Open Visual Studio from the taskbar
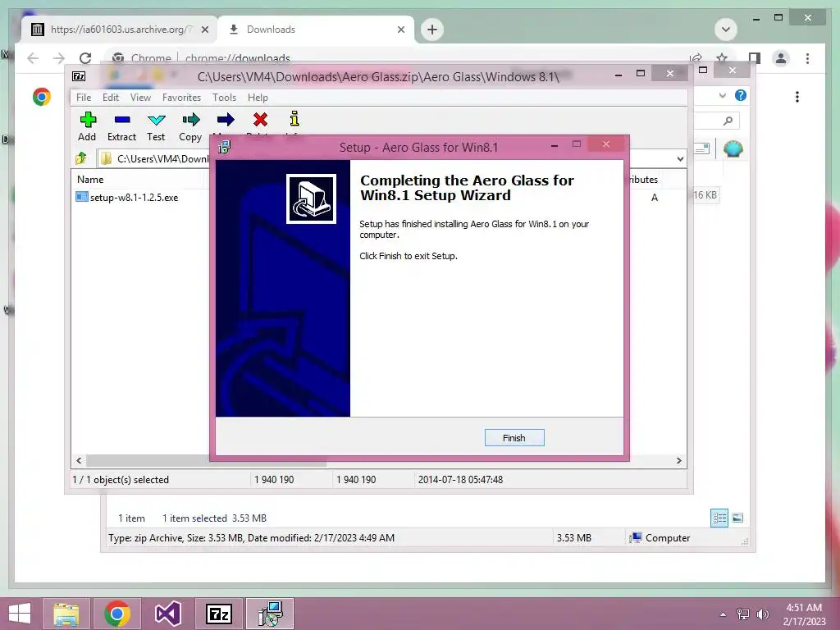 168,614
